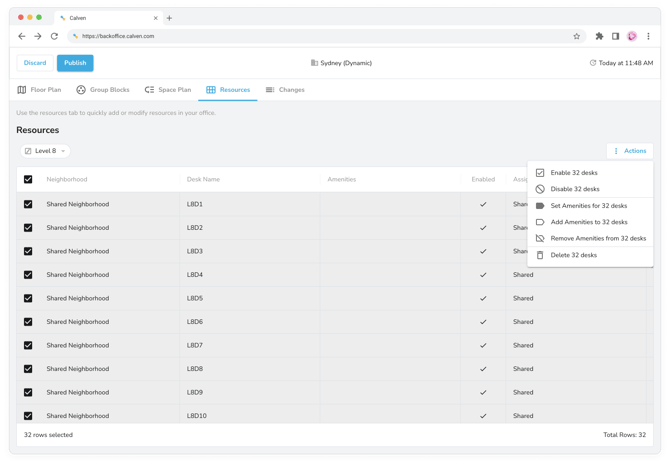Open Chrome's three-dot menu
Image resolution: width=670 pixels, height=465 pixels.
click(648, 36)
